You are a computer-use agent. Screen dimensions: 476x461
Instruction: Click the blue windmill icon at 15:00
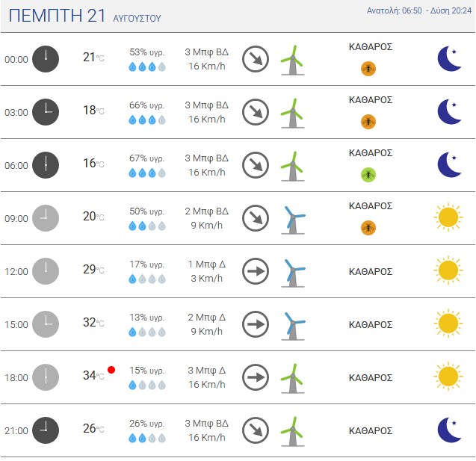coord(293,326)
